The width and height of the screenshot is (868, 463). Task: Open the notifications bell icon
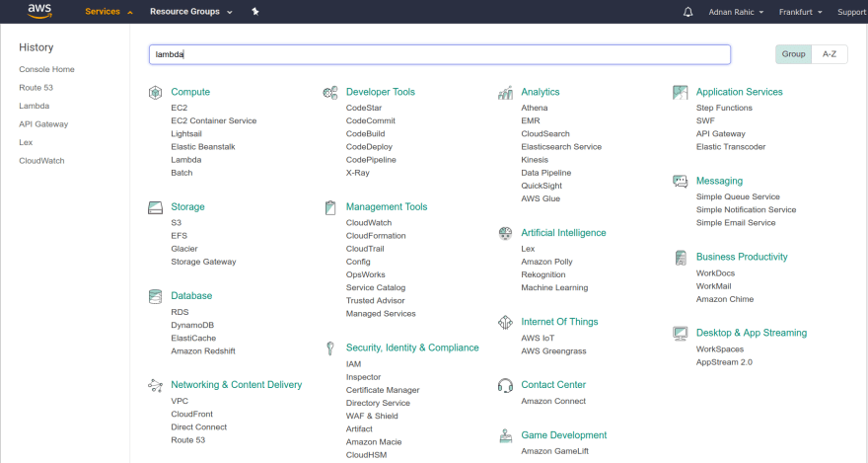click(x=687, y=12)
